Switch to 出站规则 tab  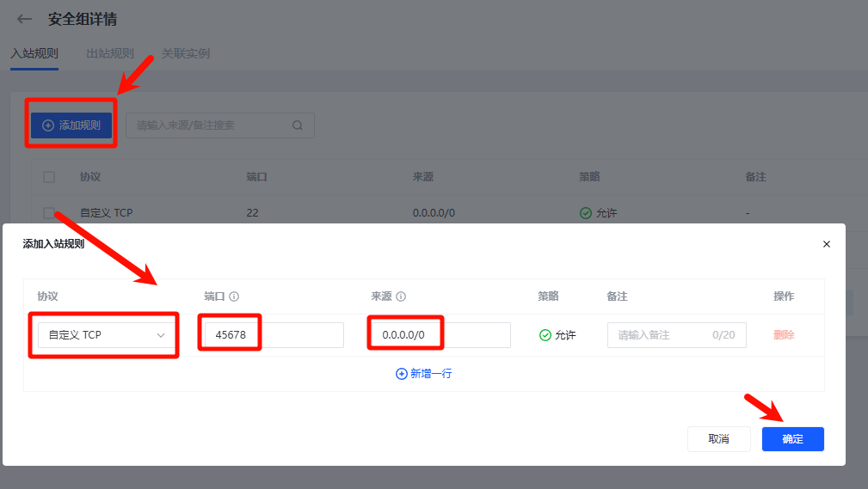pos(110,53)
